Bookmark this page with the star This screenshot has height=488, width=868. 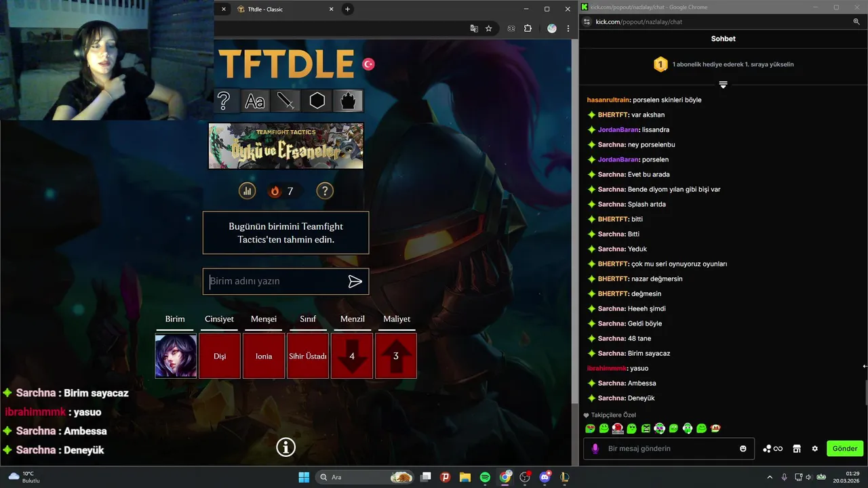489,28
